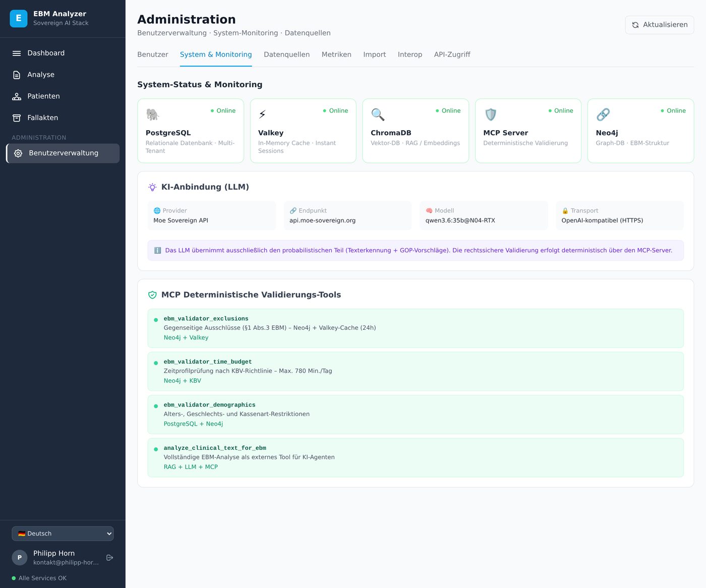Viewport: 706px width, 588px height.
Task: Click the Transport lock icon
Action: (x=565, y=211)
